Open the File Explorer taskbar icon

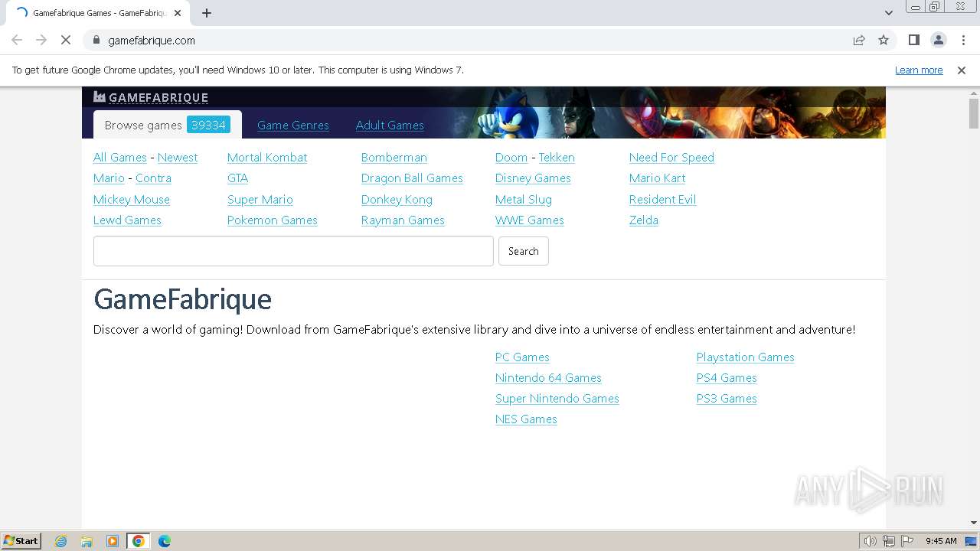tap(87, 541)
